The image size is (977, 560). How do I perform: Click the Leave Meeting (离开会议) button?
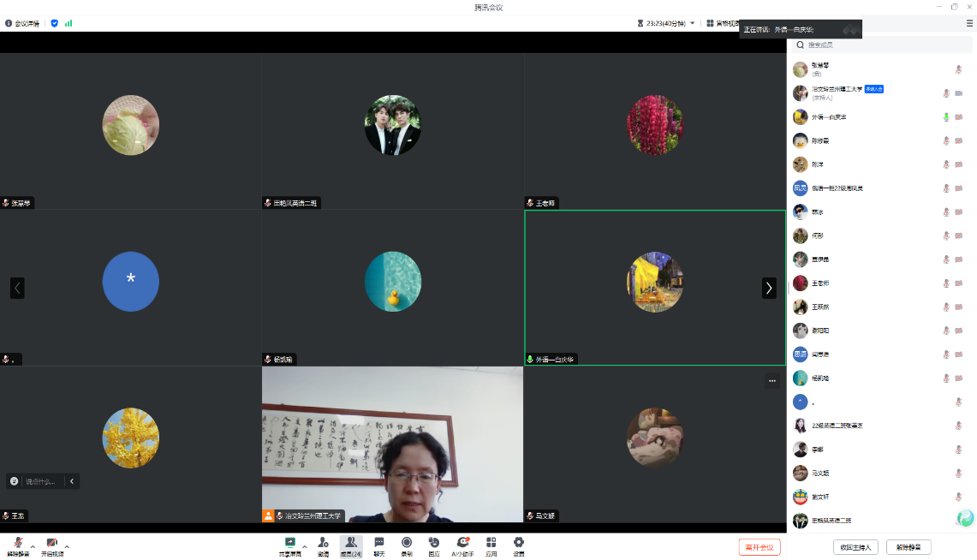(x=760, y=547)
